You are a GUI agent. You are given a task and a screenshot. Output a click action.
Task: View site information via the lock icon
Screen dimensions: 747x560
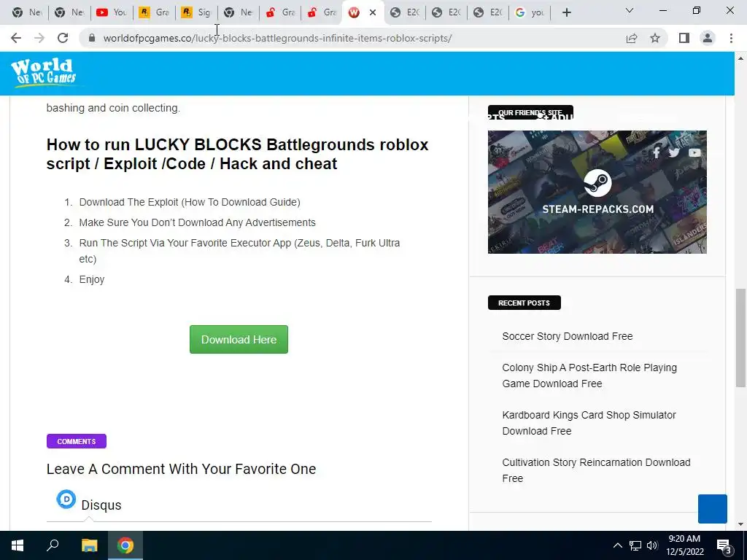point(92,38)
